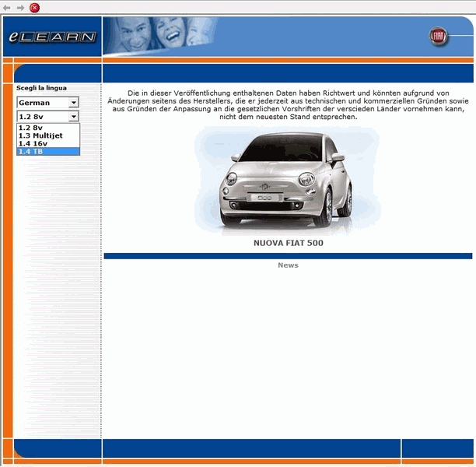Click the German disclaimer paragraph
Screen dimensions: 476x467
[288, 105]
